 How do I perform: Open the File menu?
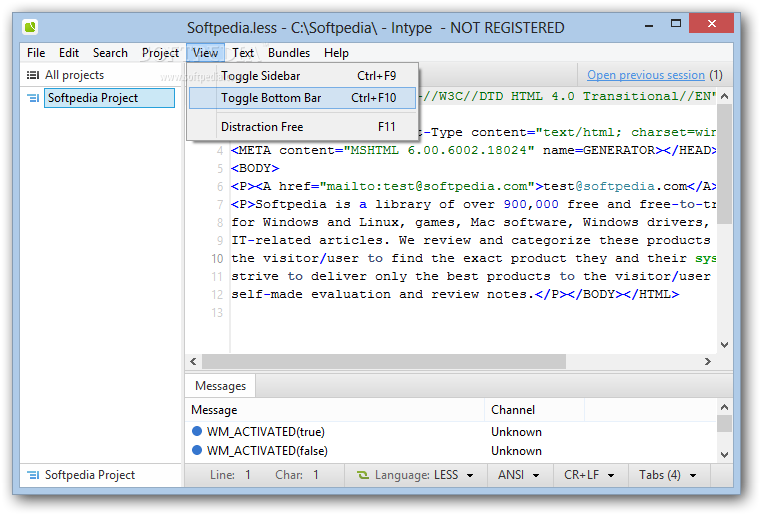pos(36,53)
